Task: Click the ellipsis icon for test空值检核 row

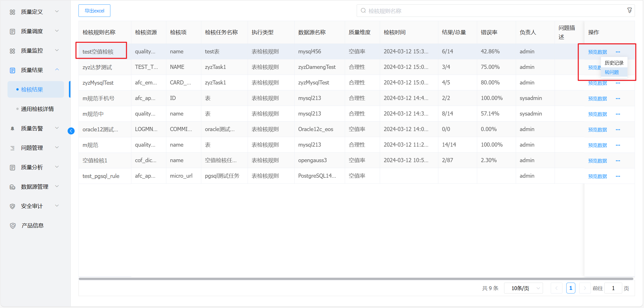Action: (618, 52)
